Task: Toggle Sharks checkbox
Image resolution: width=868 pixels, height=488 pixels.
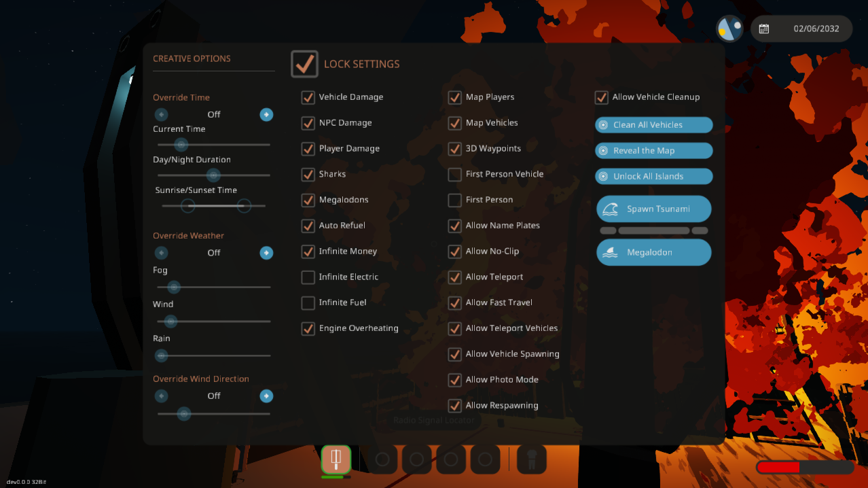Action: click(x=308, y=175)
